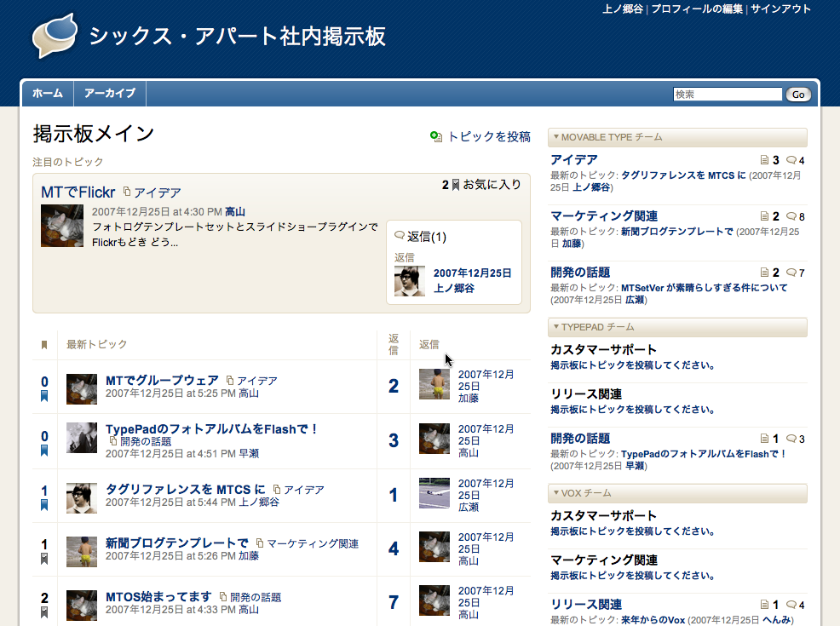Click the 検索 search field
This screenshot has width=840, height=626.
click(728, 95)
